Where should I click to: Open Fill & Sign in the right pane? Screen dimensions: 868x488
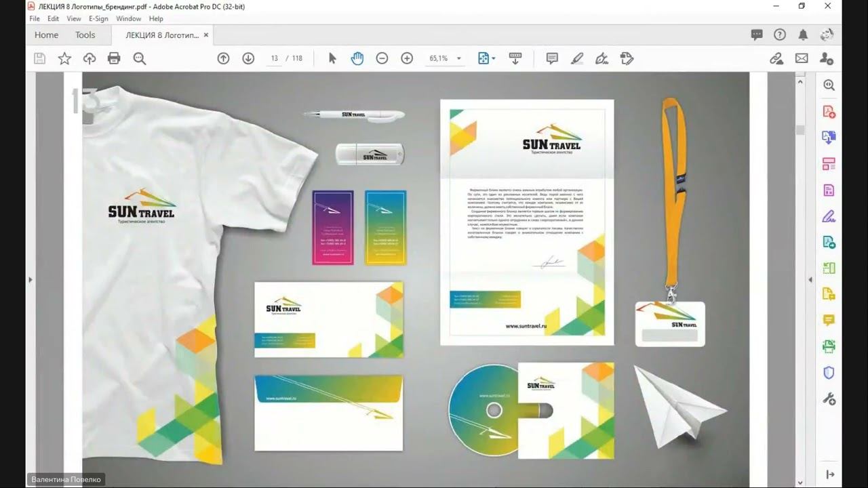point(829,216)
